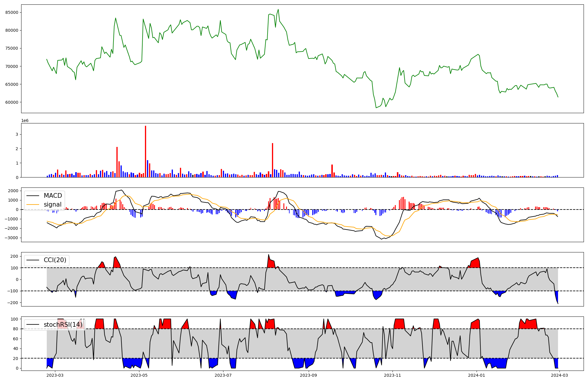This screenshot has height=382, width=588.
Task: Click the 2023-03 x-axis date label
Action: click(x=55, y=375)
